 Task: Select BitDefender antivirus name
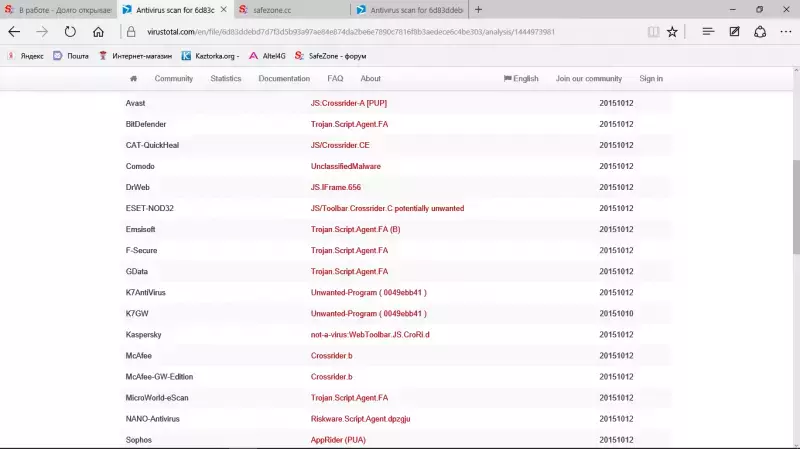[146, 124]
